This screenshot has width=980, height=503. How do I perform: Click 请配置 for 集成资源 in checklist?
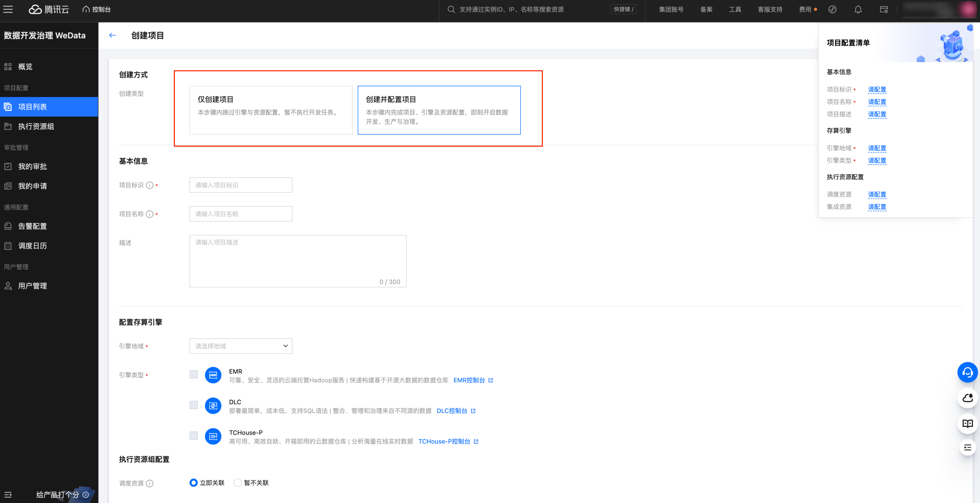coord(877,207)
